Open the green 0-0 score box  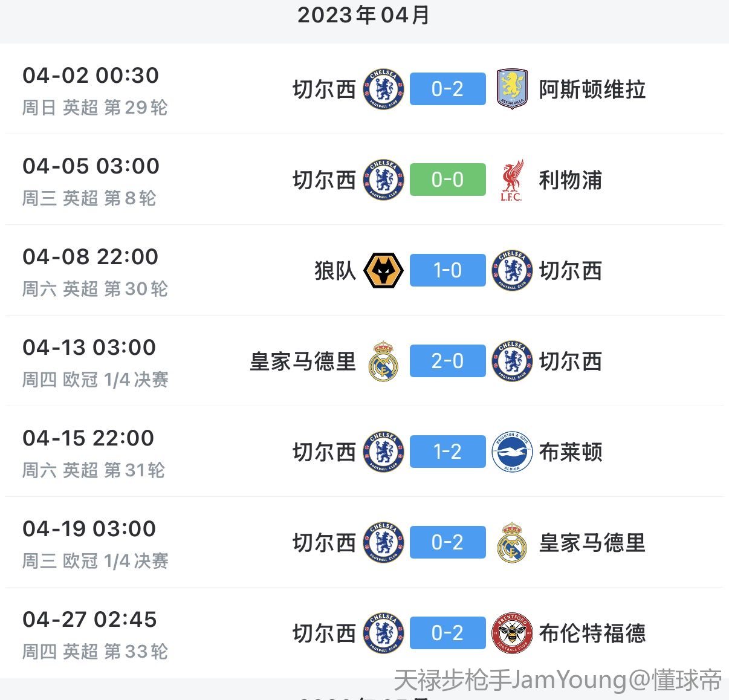(x=447, y=180)
